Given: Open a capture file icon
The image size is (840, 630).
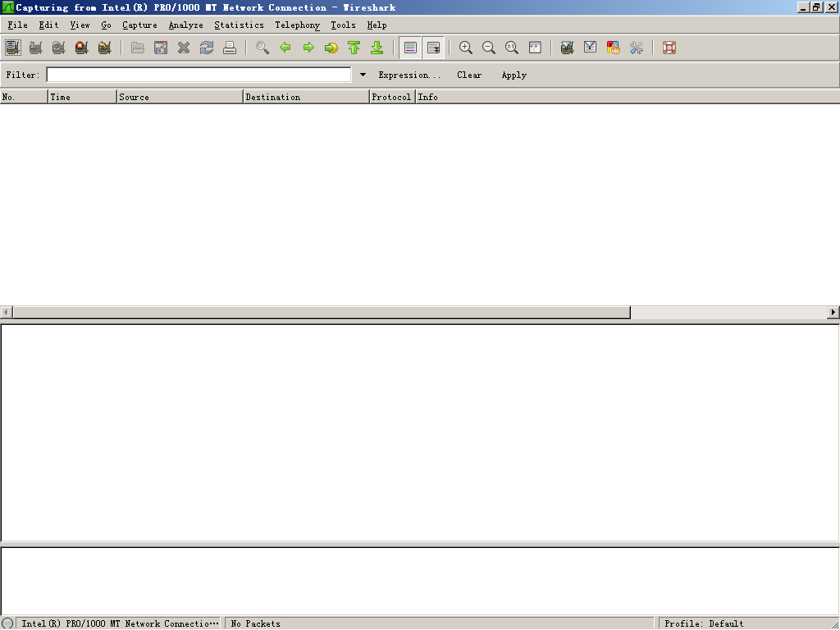Looking at the screenshot, I should click(138, 48).
